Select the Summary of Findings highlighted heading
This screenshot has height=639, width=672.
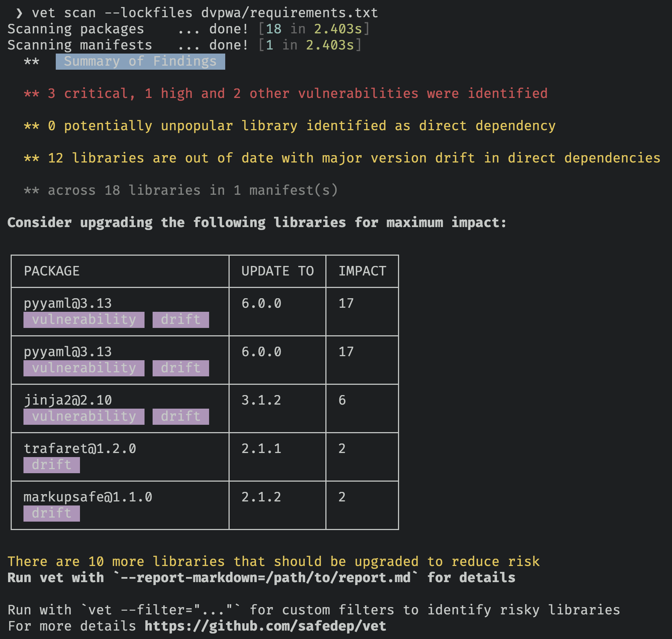140,62
